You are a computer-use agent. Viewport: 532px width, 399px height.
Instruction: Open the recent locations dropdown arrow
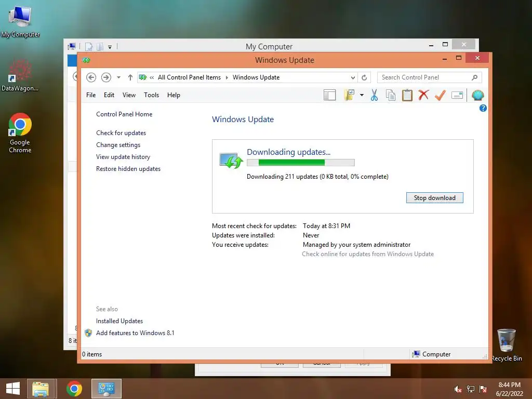[118, 77]
